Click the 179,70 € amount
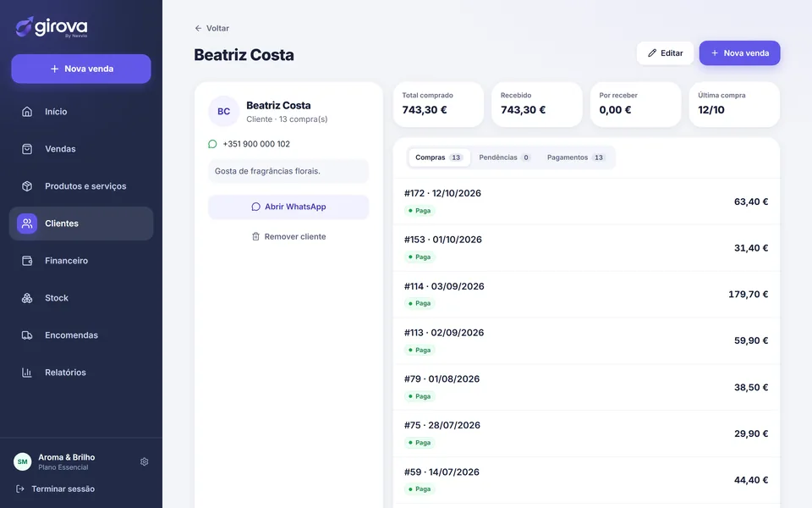 tap(748, 295)
